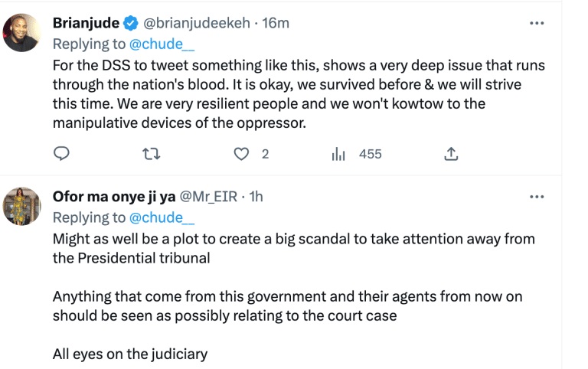Open Ofor ma onye ji ya's avatar

(22, 206)
